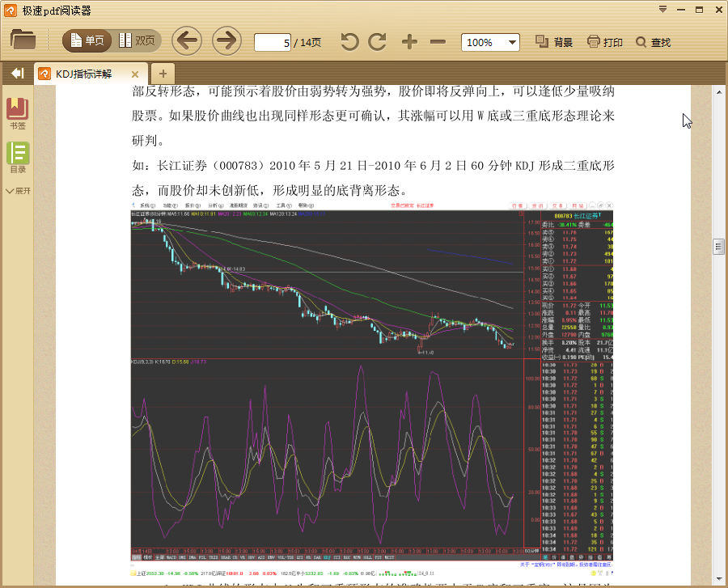Close the KDJ指标详解 tab

pyautogui.click(x=135, y=74)
